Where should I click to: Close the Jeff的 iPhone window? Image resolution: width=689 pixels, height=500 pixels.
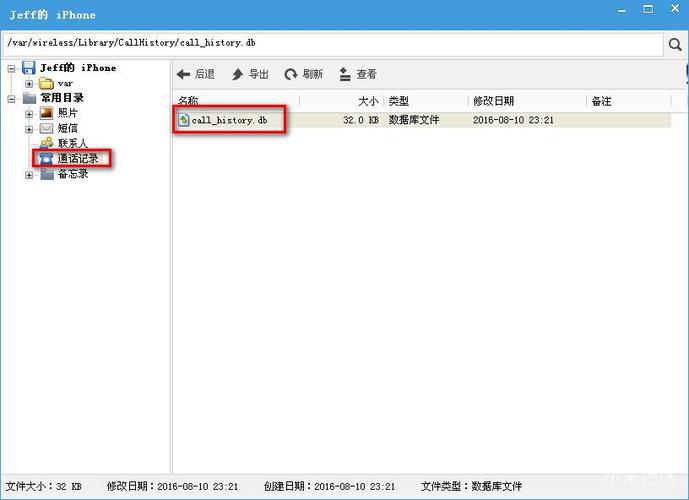[675, 8]
